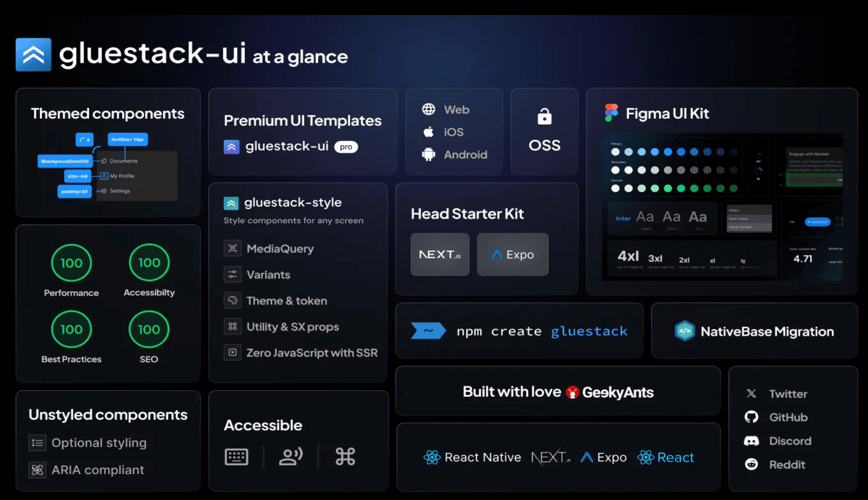Click the first white swatch in Success row
This screenshot has width=868, height=500.
click(615, 188)
